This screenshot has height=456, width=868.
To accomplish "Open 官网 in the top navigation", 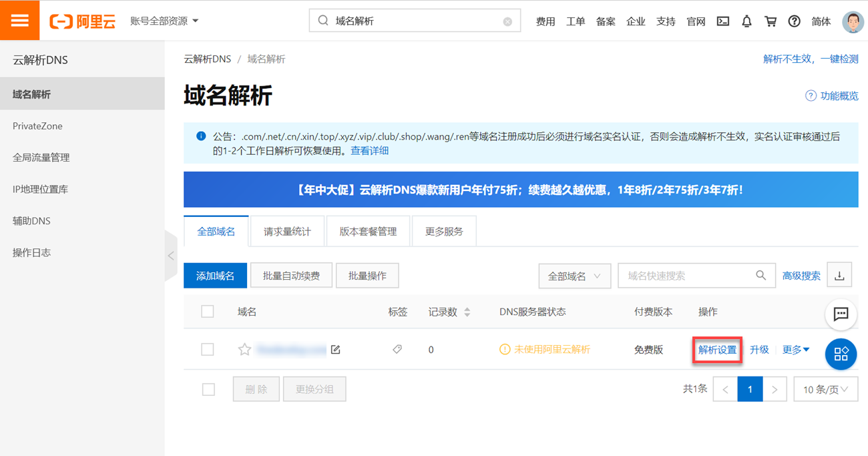I will (x=696, y=21).
